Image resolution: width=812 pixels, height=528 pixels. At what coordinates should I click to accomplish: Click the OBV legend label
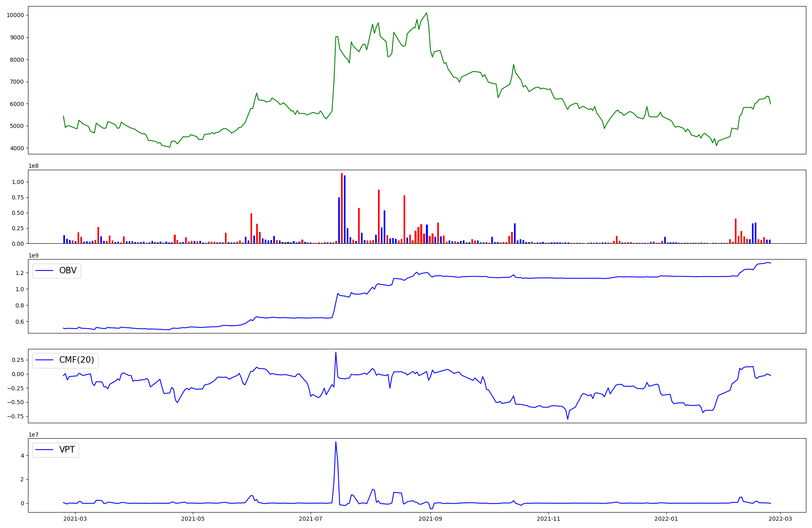[x=68, y=270]
